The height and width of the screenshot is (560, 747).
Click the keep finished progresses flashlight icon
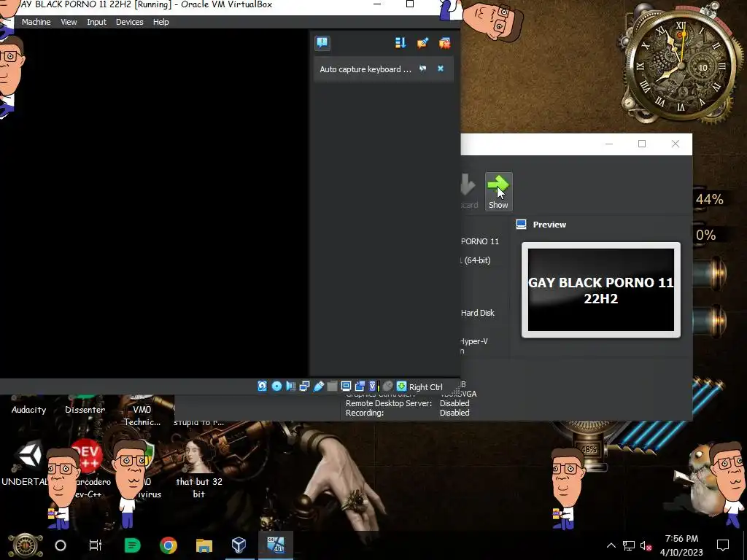[x=422, y=43]
